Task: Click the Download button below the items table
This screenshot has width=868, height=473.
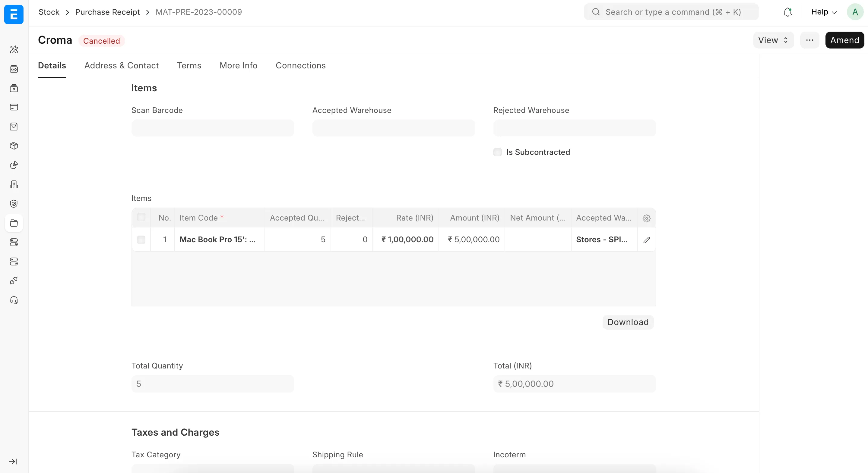Action: 627,322
